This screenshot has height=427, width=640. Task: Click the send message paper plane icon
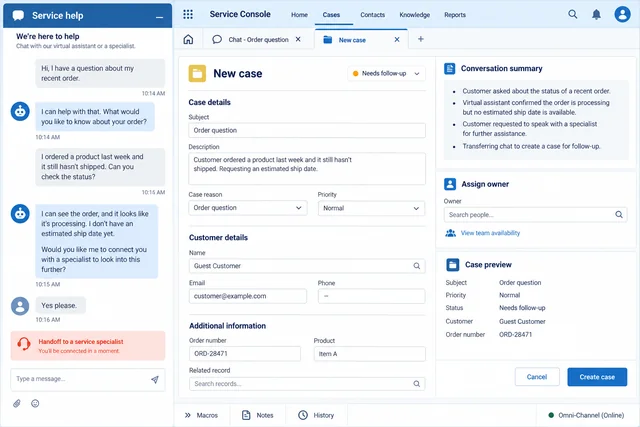coord(155,380)
